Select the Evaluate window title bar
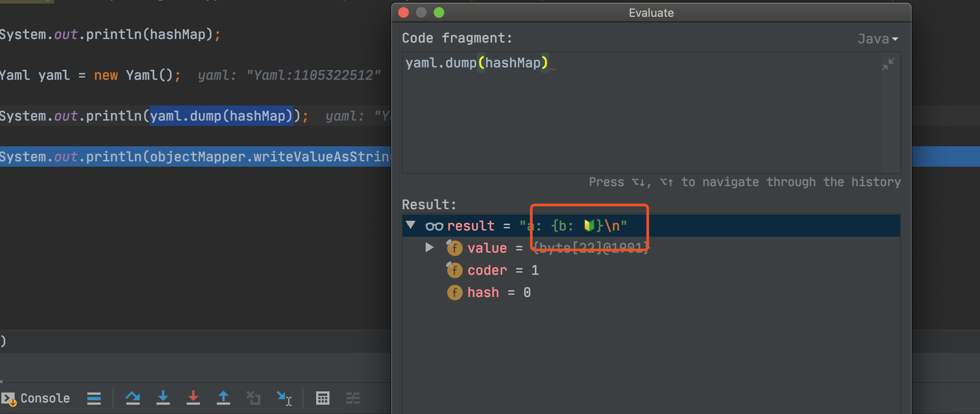This screenshot has height=414, width=980. pyautogui.click(x=651, y=13)
